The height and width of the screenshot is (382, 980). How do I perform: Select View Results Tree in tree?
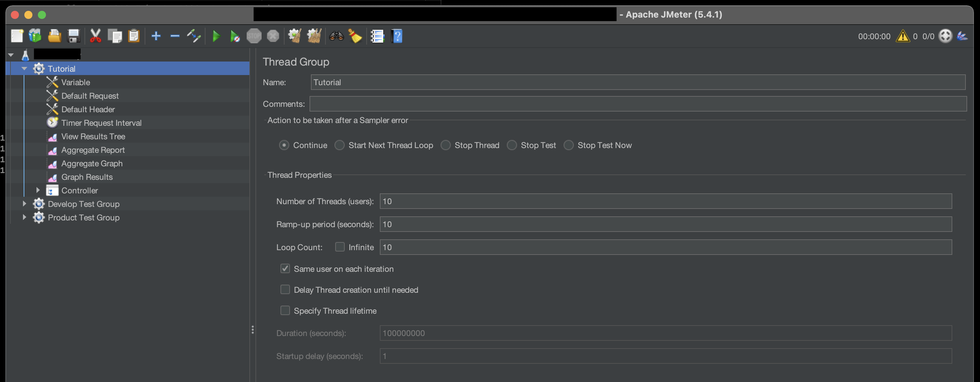coord(93,136)
